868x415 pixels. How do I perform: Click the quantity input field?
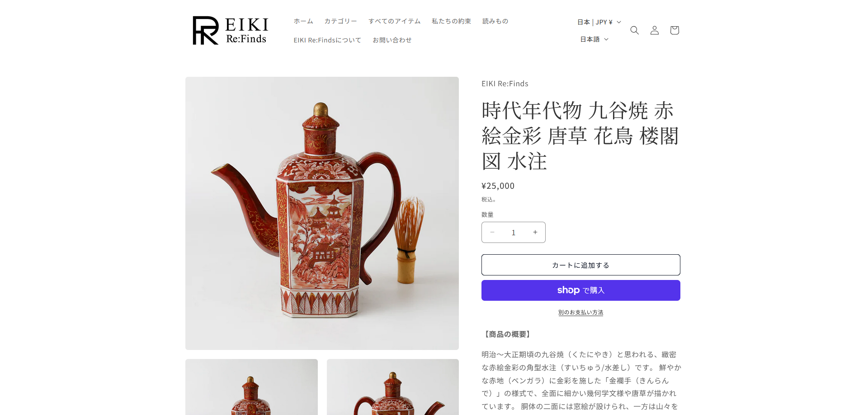point(514,232)
